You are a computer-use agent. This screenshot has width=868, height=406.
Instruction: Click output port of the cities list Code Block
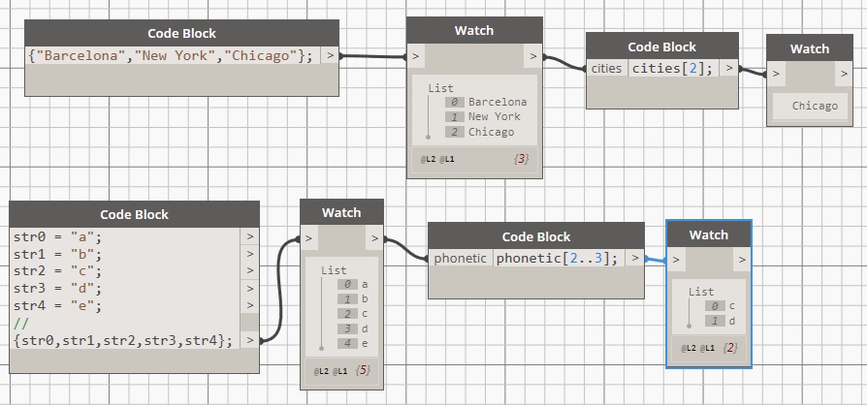point(331,56)
